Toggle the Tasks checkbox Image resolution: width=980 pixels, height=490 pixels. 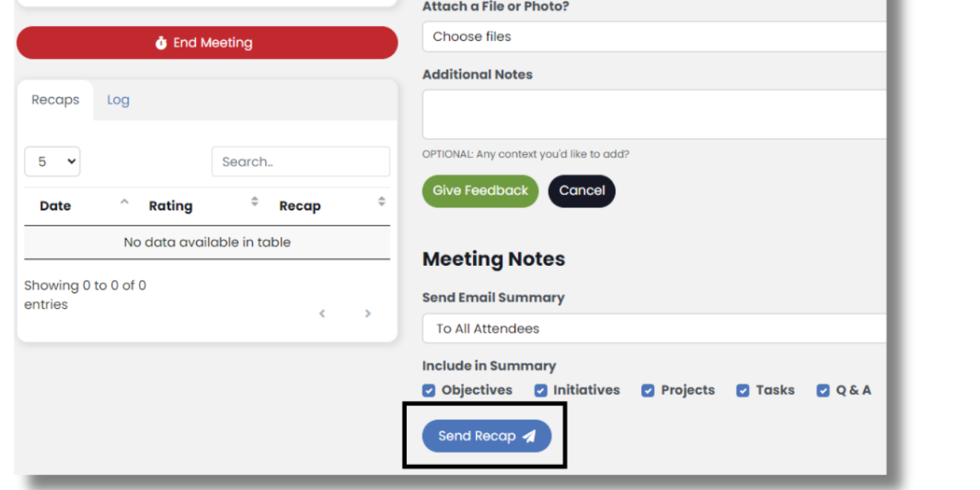pos(742,391)
